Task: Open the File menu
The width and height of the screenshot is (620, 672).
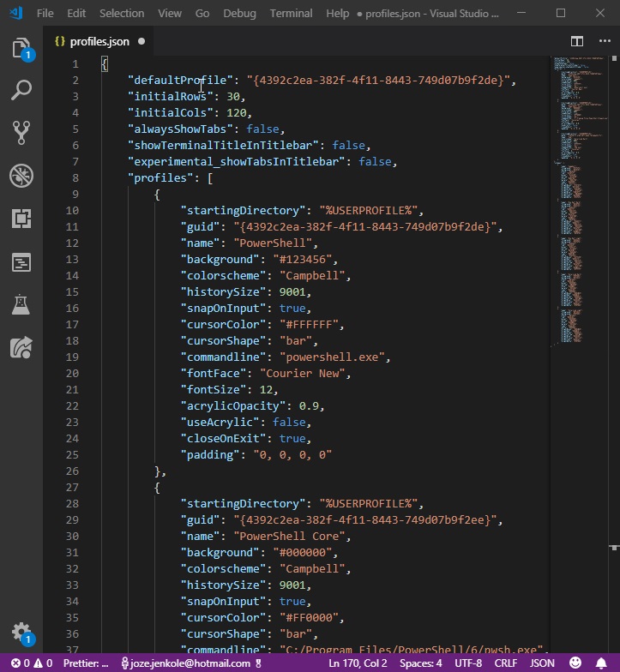Action: 45,14
